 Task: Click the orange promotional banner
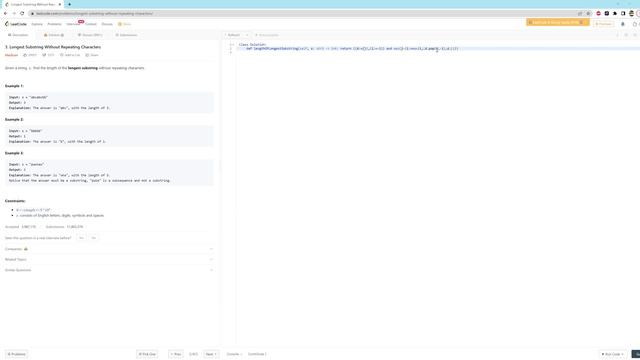557,22
